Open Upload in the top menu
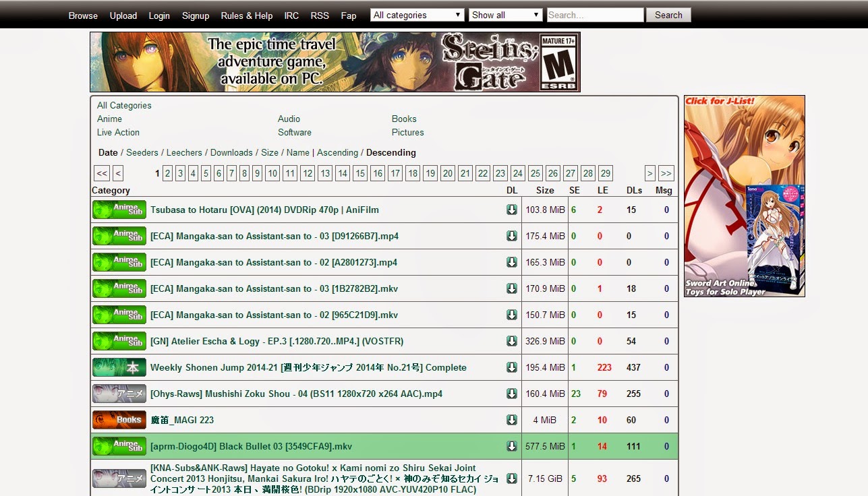This screenshot has width=868, height=496. coord(123,15)
